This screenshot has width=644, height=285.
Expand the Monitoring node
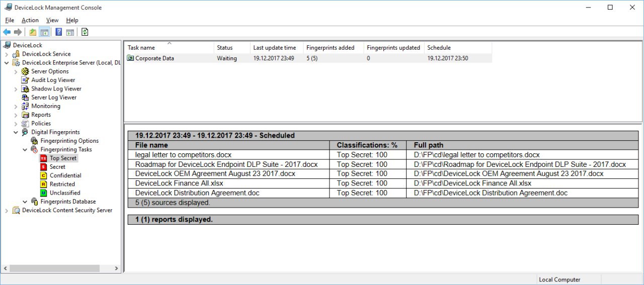tap(16, 106)
